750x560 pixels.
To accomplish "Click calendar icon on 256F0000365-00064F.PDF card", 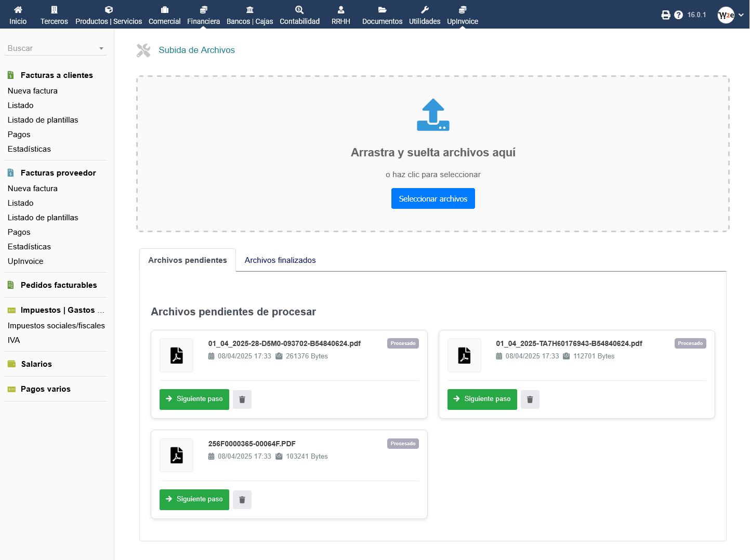I will click(211, 457).
